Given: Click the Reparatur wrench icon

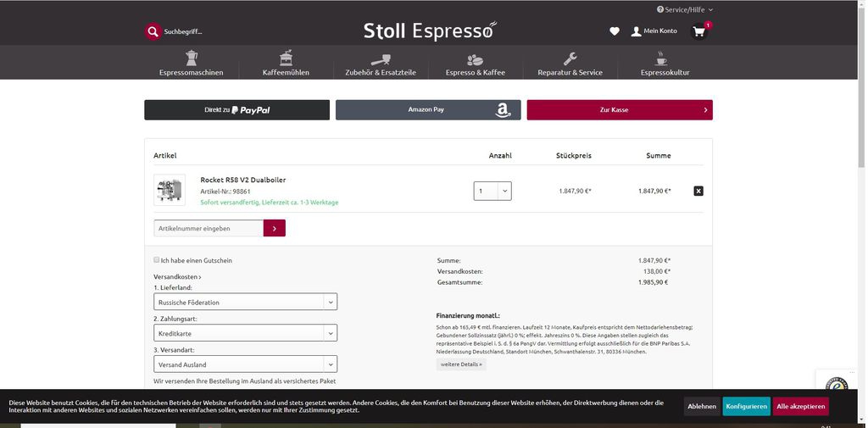Looking at the screenshot, I should coord(570,58).
